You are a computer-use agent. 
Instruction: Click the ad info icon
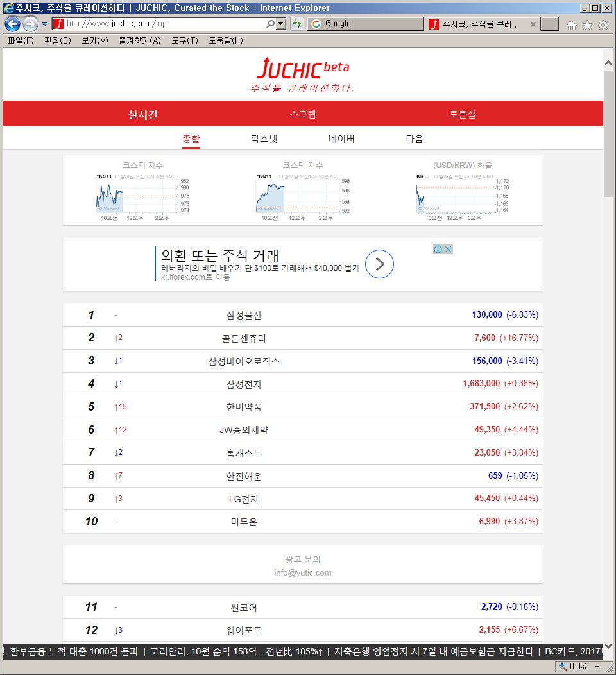(438, 249)
